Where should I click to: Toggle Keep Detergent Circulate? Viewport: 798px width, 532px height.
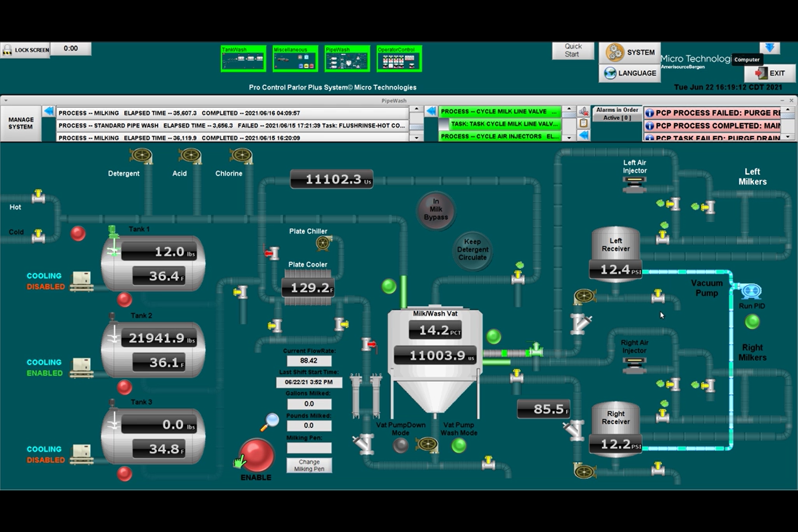point(472,250)
